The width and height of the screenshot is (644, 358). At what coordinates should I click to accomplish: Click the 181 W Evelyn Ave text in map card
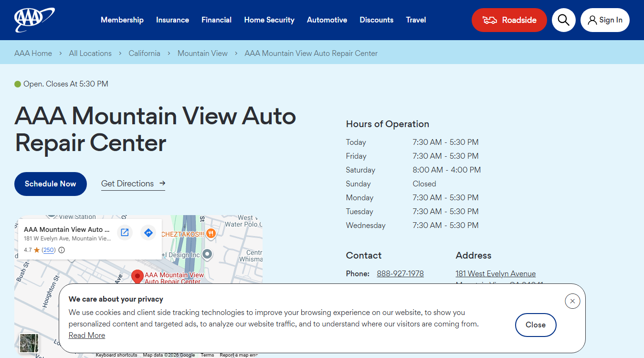tap(67, 239)
